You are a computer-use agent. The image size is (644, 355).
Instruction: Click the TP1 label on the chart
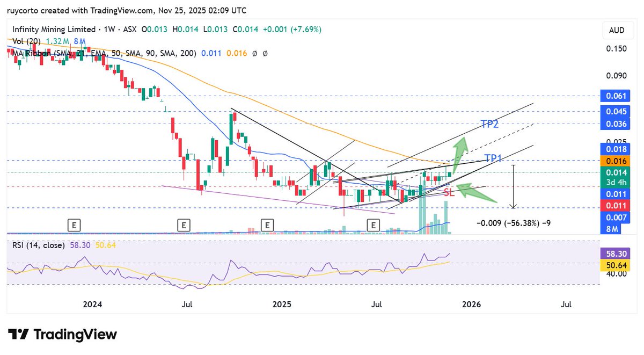[x=493, y=158]
